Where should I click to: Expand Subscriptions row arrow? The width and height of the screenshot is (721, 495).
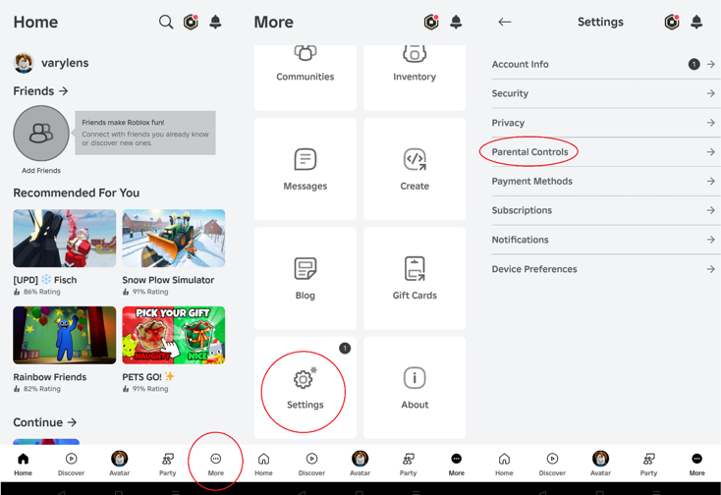pyautogui.click(x=710, y=210)
